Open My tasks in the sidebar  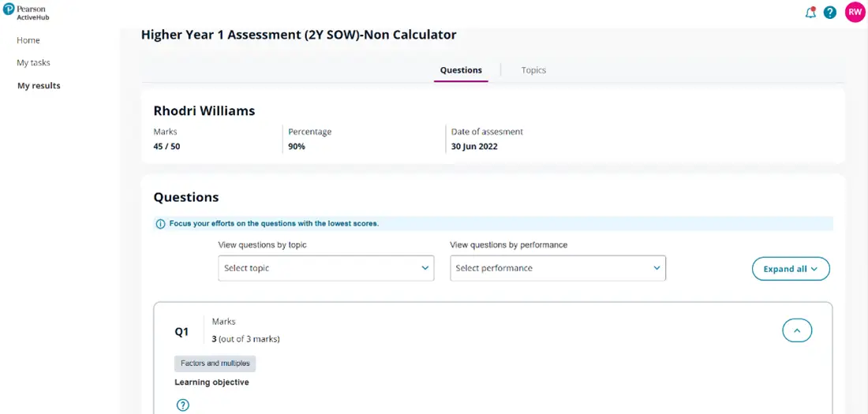(33, 62)
